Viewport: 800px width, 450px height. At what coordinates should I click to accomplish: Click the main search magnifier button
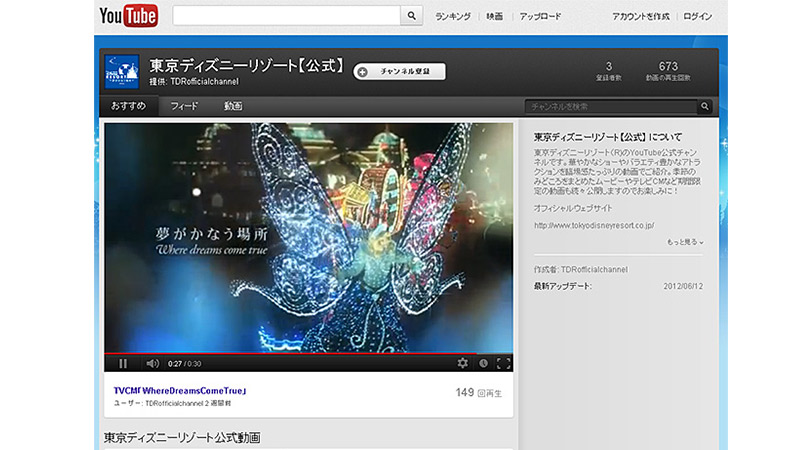point(411,16)
